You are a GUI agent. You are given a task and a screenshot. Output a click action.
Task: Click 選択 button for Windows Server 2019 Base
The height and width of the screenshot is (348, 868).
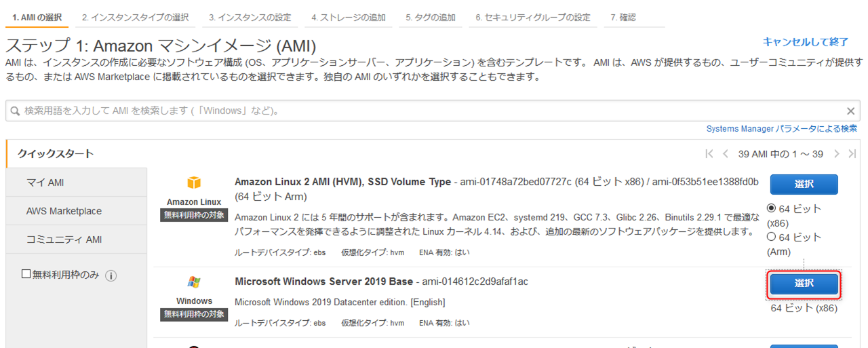point(804,284)
